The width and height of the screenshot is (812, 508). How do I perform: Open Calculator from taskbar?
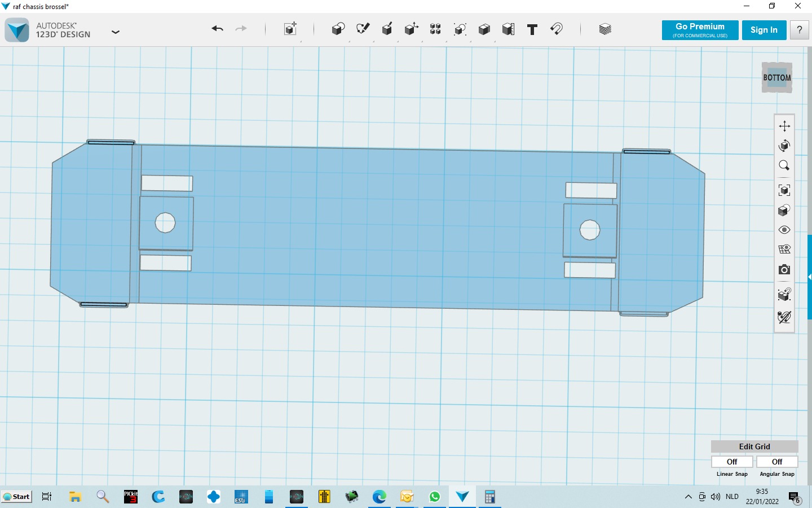[489, 497]
